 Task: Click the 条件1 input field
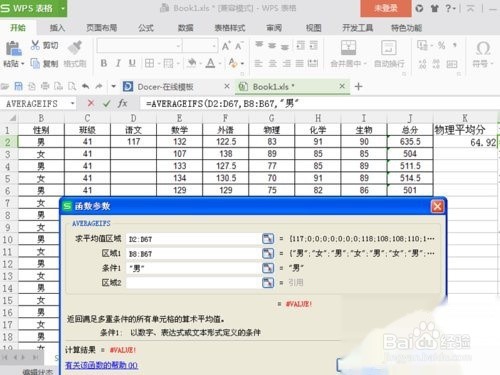(x=193, y=268)
